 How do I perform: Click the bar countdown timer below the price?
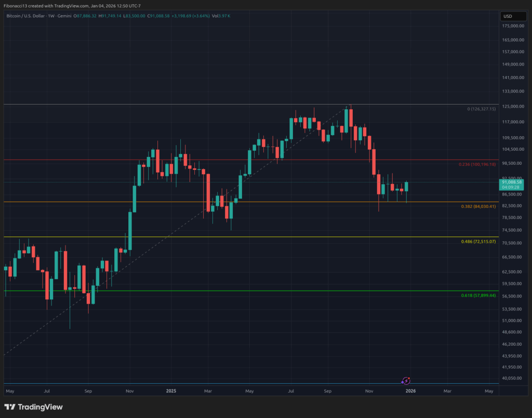511,188
